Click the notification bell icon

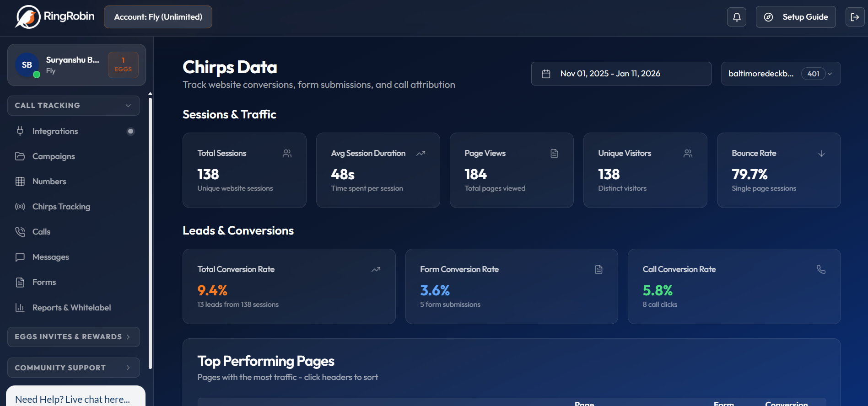pos(736,17)
